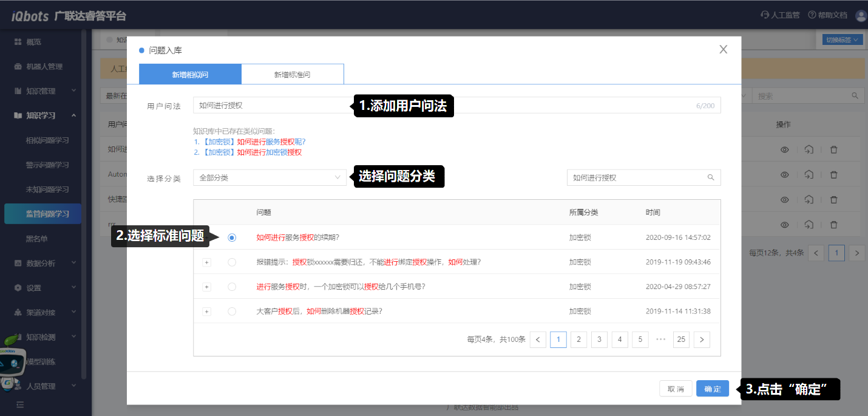
Task: Click the search magnifier in question search box
Action: pyautogui.click(x=710, y=178)
